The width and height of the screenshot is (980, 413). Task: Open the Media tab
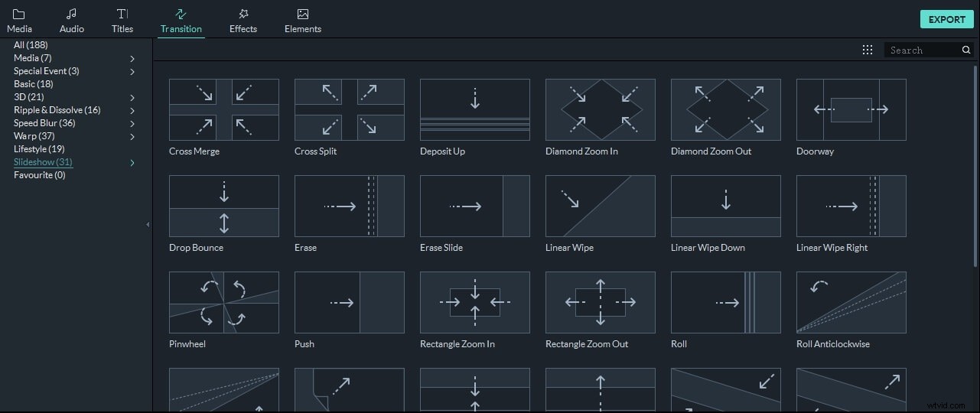click(19, 21)
